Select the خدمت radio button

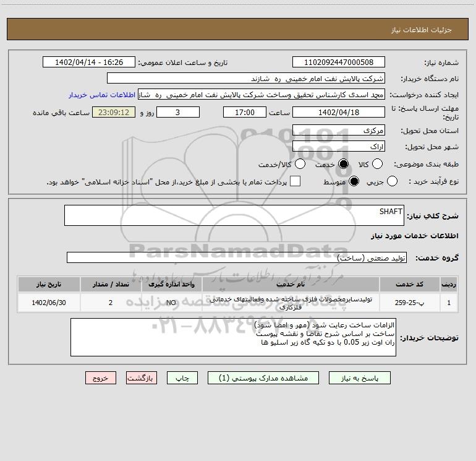pos(343,164)
